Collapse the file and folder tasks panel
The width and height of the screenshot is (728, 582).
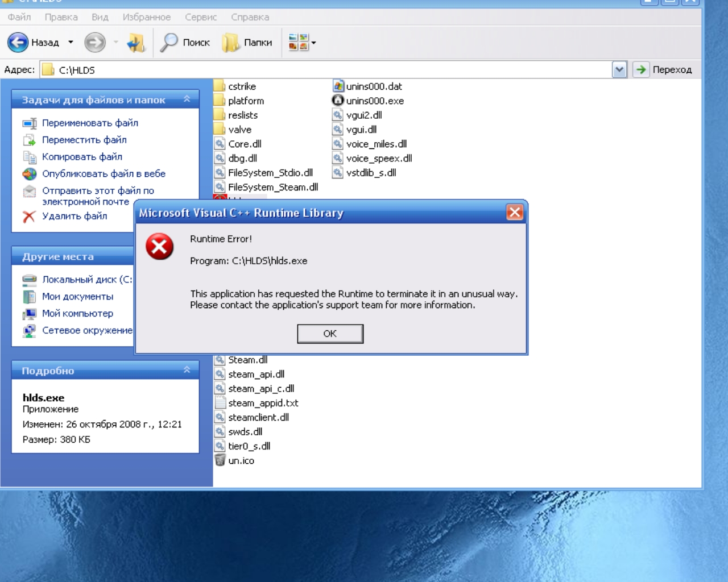187,99
